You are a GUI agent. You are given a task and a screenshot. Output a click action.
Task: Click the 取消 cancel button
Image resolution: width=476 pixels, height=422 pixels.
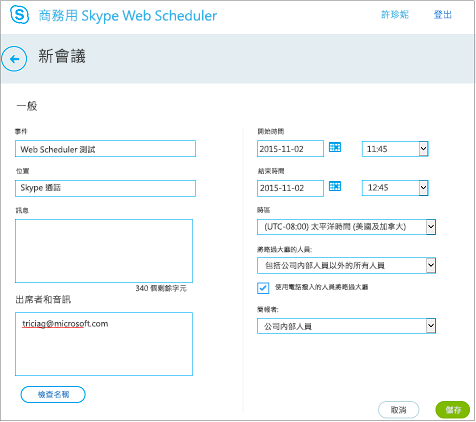coord(398,410)
